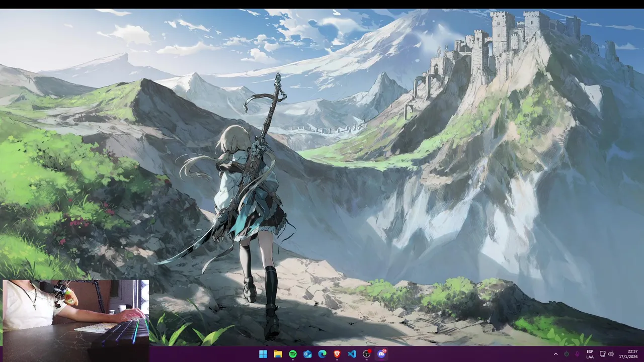Switch ESP LAA keyboard language
Image resolution: width=644 pixels, height=362 pixels.
tap(590, 354)
